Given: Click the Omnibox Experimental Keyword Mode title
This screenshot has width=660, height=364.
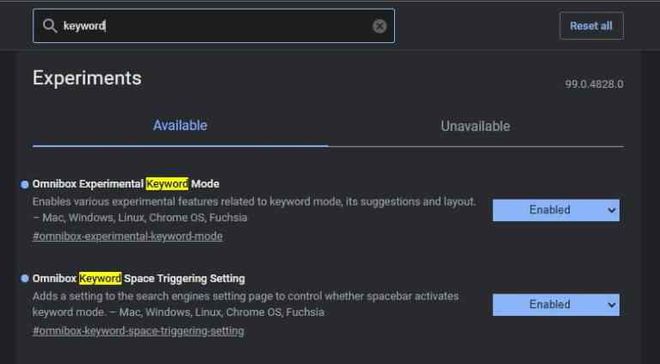Looking at the screenshot, I should [x=126, y=184].
